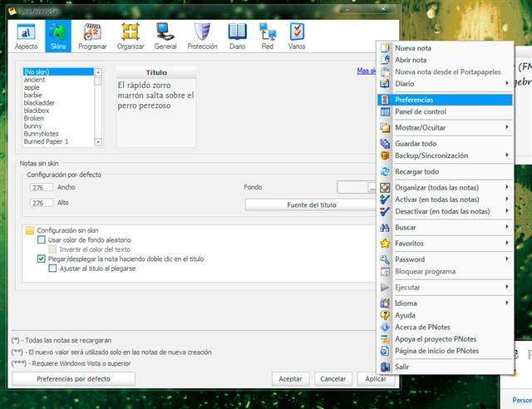This screenshot has height=409, width=532.
Task: Open the Aspecto preferences section
Action: tap(26, 36)
